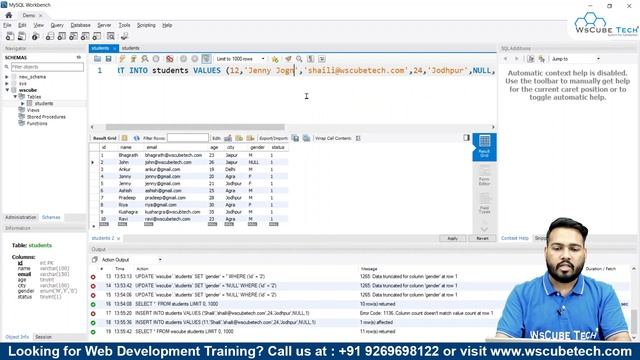The height and width of the screenshot is (360, 640).
Task: Click the delete selected rows icon
Action: (250, 138)
